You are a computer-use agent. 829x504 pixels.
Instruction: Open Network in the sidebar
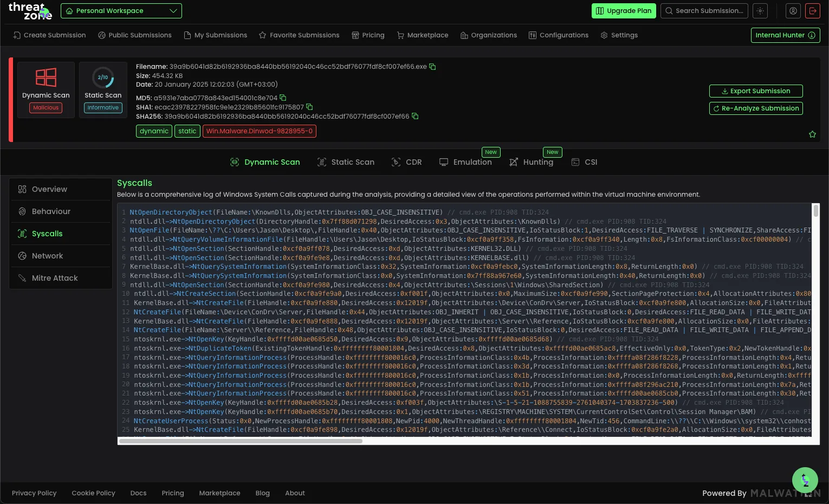pyautogui.click(x=60, y=256)
